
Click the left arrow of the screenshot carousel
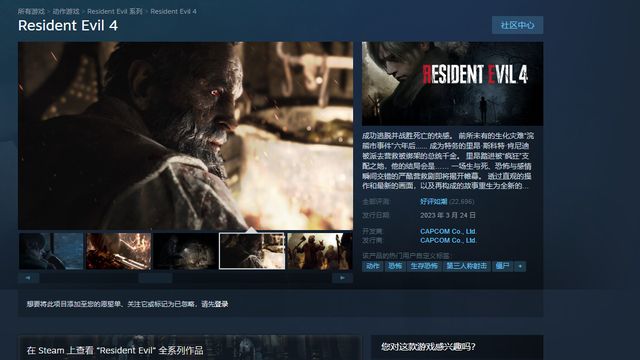[29, 278]
